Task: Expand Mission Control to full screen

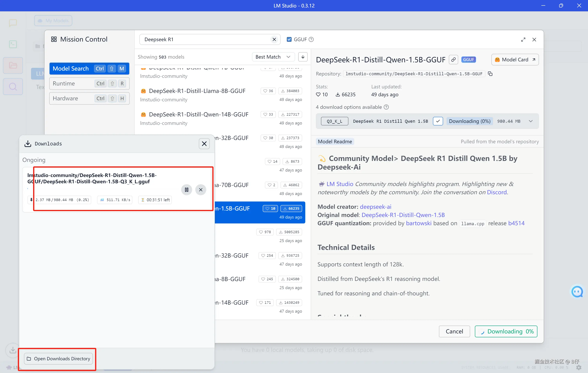Action: click(523, 40)
